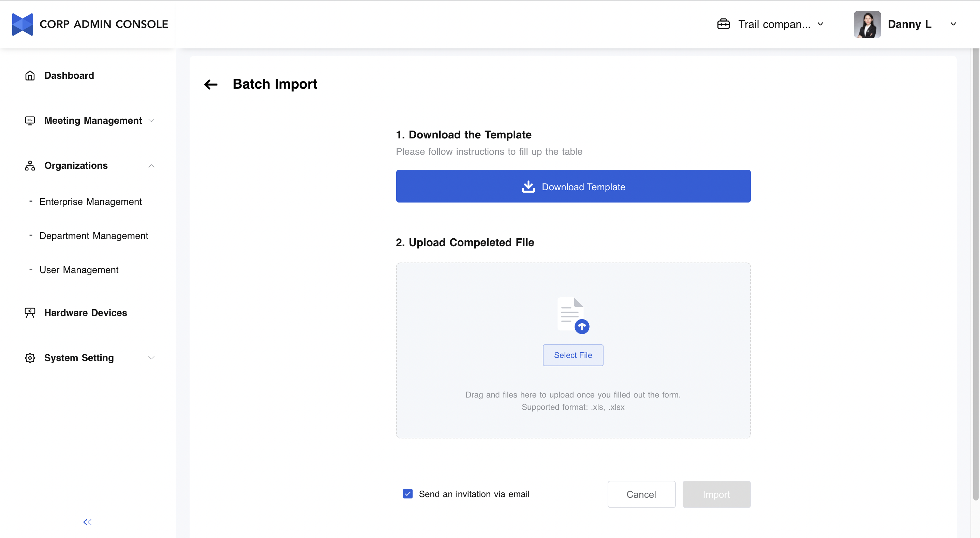Click the Hardware Devices icon
Viewport: 980px width, 538px height.
click(x=30, y=313)
